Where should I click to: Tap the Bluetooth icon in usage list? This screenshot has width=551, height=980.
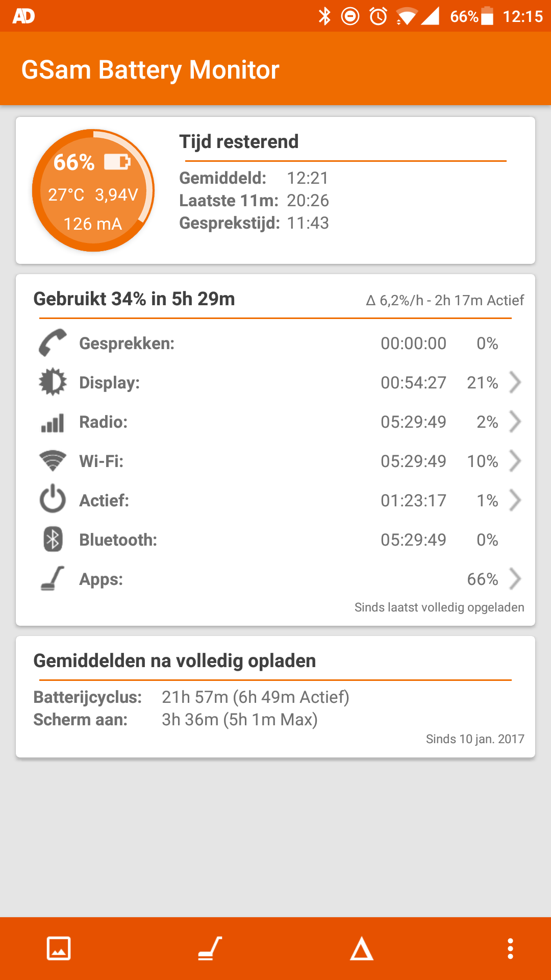(x=53, y=539)
